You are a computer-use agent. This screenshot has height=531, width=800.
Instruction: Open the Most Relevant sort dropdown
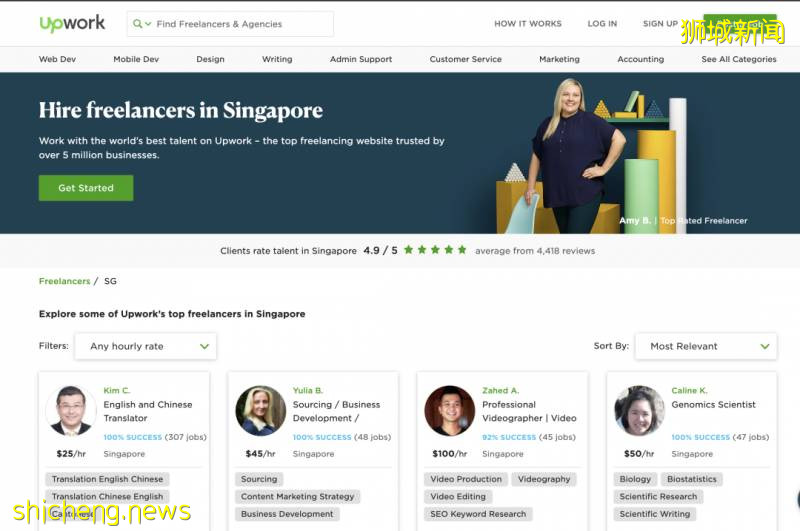(x=705, y=346)
